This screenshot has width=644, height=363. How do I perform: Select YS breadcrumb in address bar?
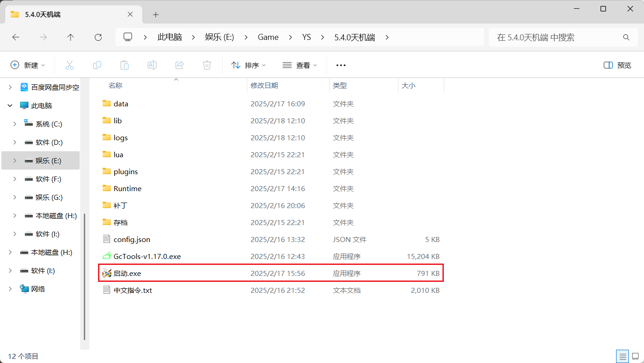pos(306,38)
